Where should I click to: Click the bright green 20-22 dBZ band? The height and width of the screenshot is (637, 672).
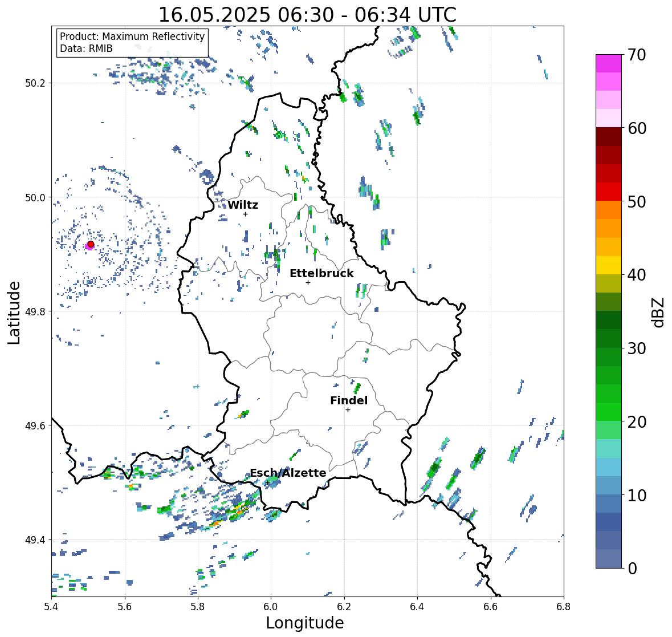(609, 412)
